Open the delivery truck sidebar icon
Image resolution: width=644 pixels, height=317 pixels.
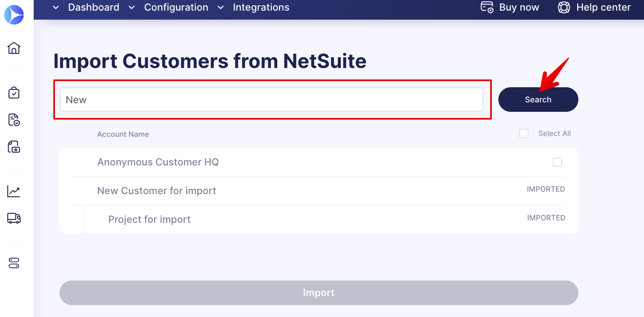pos(14,218)
